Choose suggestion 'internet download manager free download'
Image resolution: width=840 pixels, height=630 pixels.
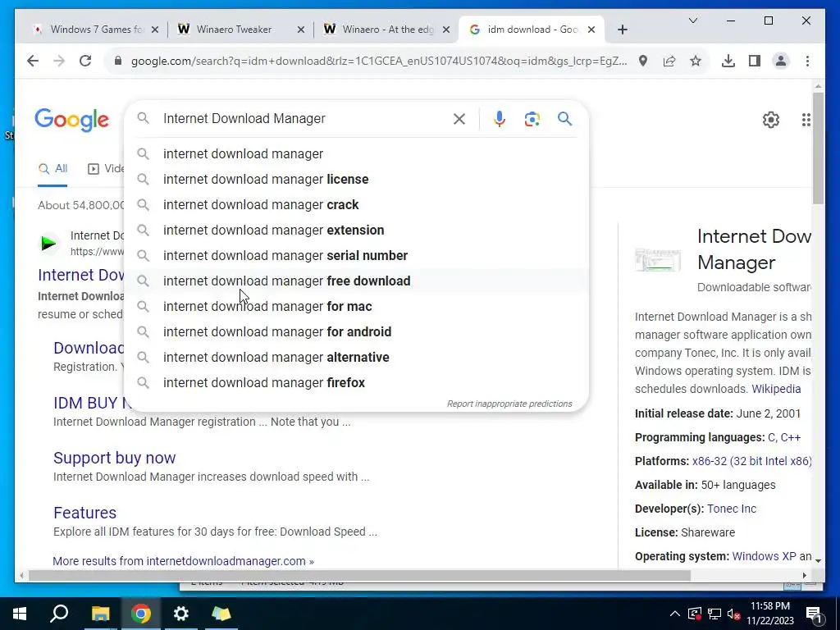[x=356, y=281]
